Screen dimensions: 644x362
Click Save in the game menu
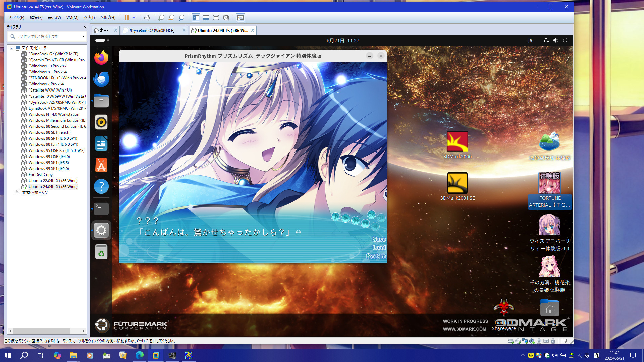pos(379,239)
